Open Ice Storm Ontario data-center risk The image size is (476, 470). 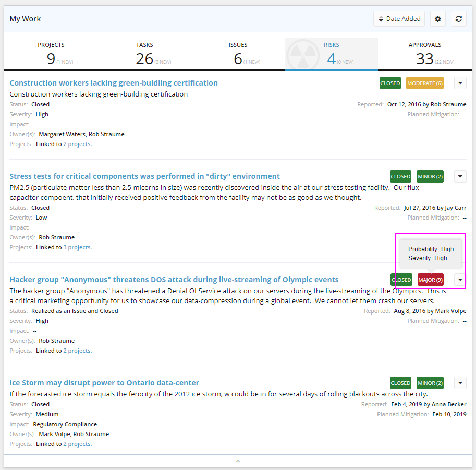click(x=104, y=383)
